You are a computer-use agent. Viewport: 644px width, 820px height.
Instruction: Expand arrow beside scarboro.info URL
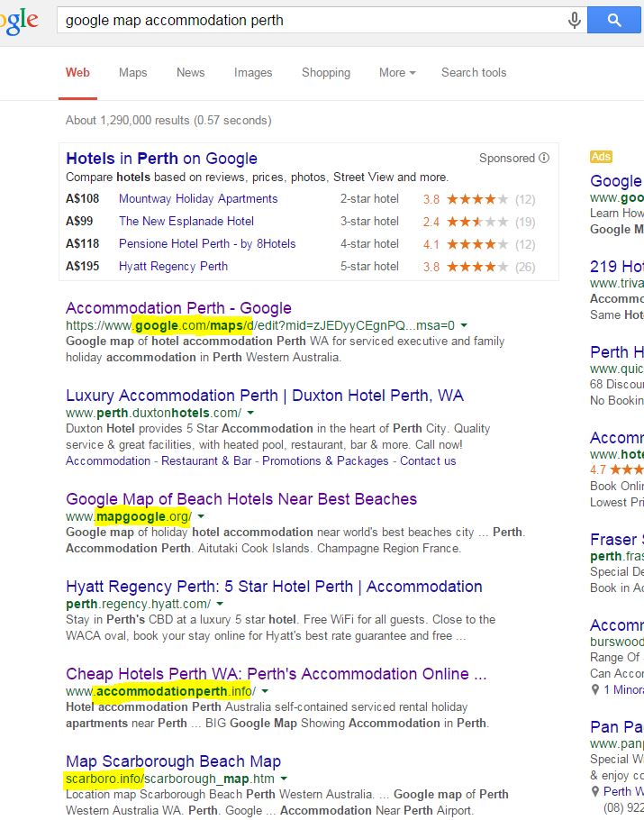(284, 779)
